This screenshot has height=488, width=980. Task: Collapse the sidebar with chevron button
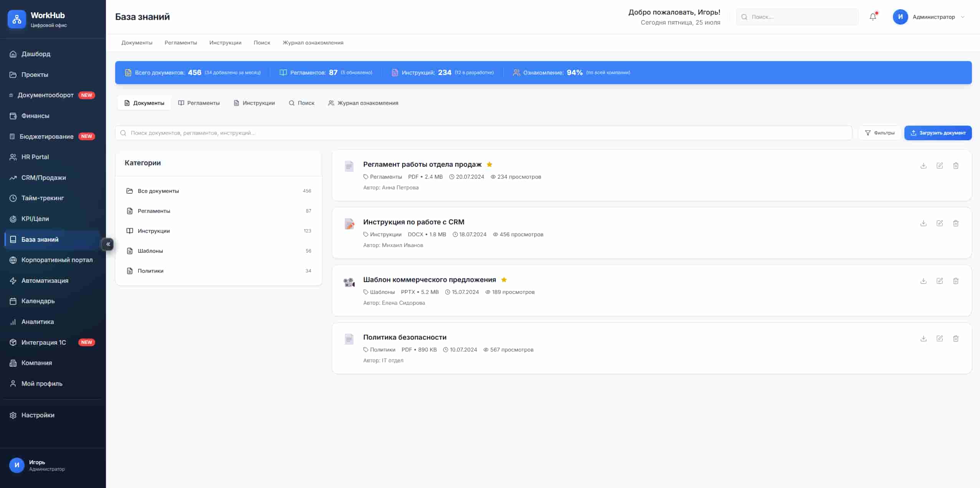(x=108, y=244)
